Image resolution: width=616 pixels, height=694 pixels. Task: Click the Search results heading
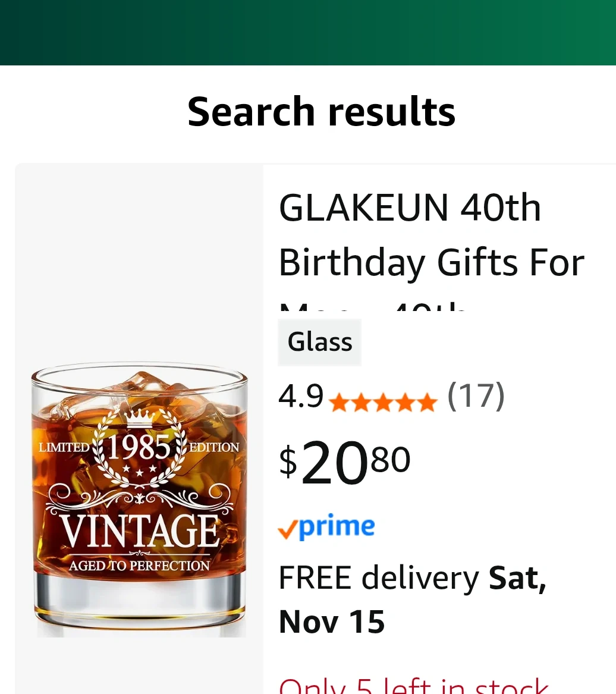click(321, 112)
